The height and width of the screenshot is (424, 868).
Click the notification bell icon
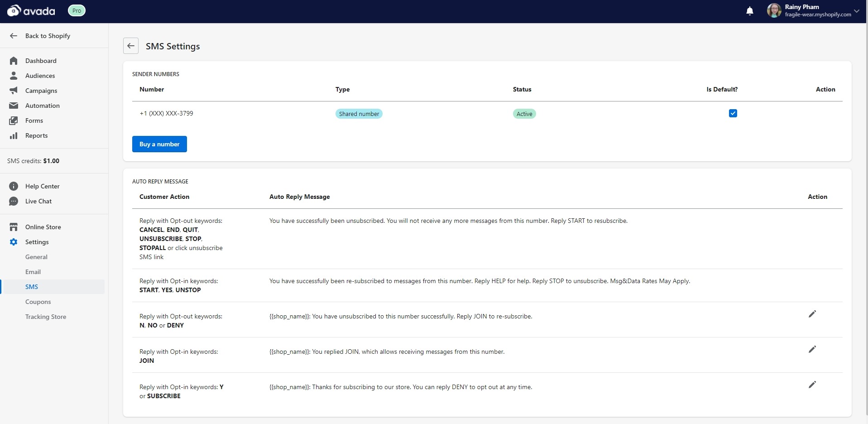(749, 11)
